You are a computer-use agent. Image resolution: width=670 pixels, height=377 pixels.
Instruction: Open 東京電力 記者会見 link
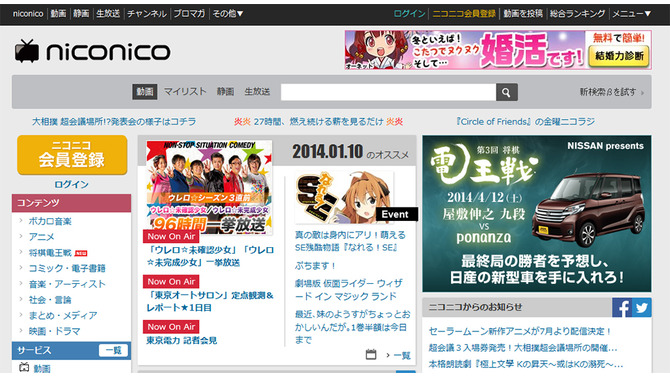pos(182,340)
